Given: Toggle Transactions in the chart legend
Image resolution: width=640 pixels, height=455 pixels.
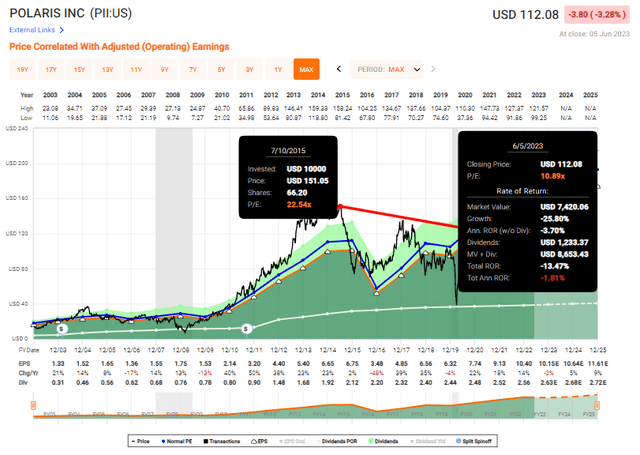Looking at the screenshot, I should click(x=222, y=441).
